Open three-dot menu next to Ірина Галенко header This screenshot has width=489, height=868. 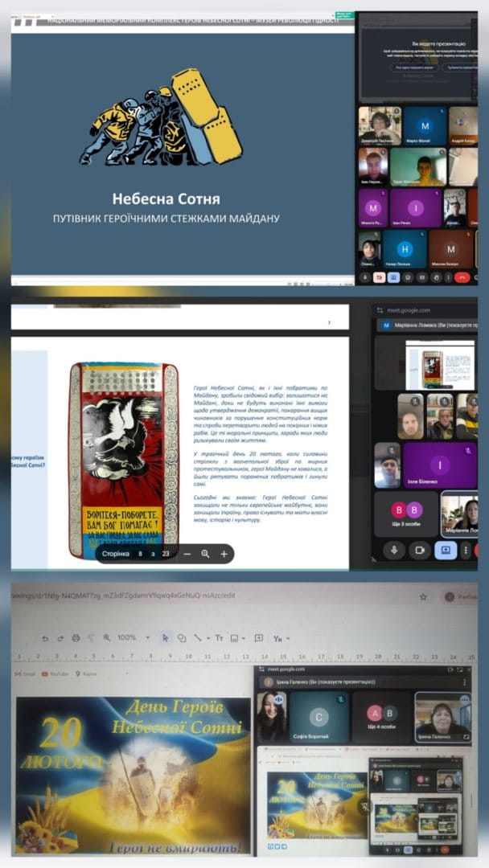click(465, 682)
